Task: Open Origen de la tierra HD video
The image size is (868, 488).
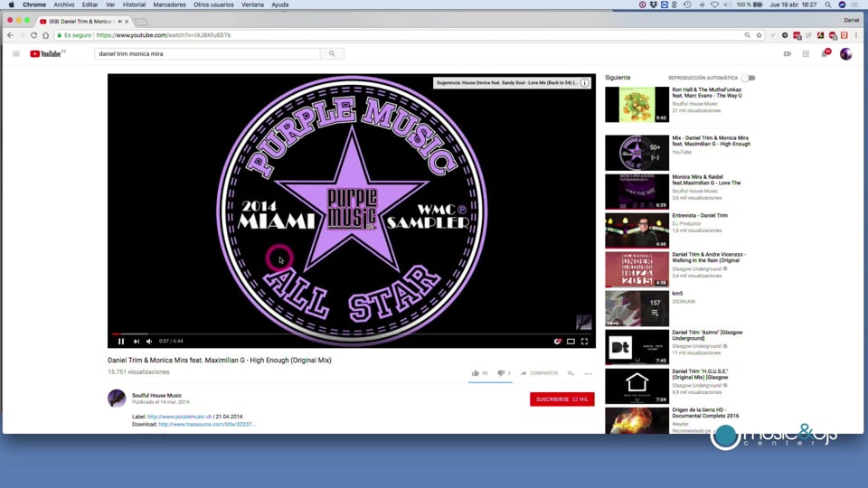Action: (705, 413)
